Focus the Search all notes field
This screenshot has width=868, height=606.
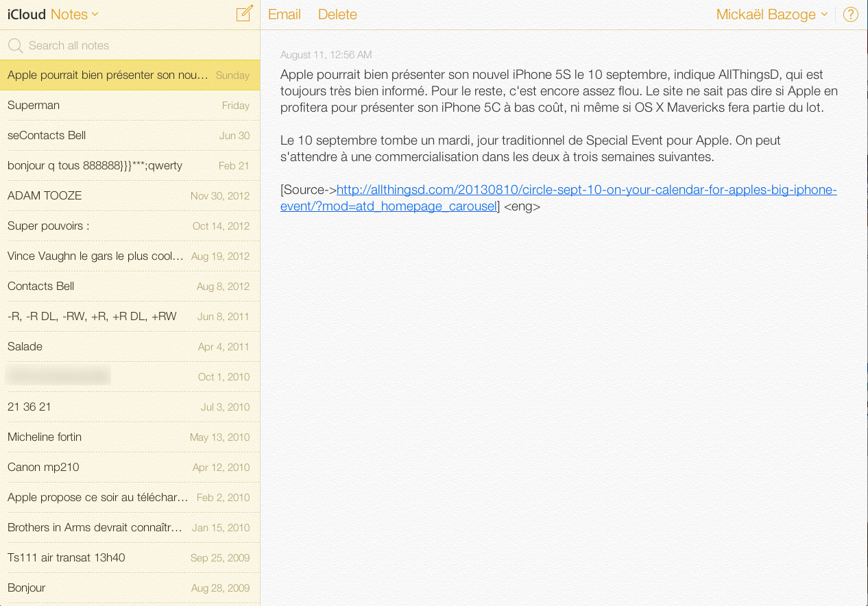click(130, 45)
